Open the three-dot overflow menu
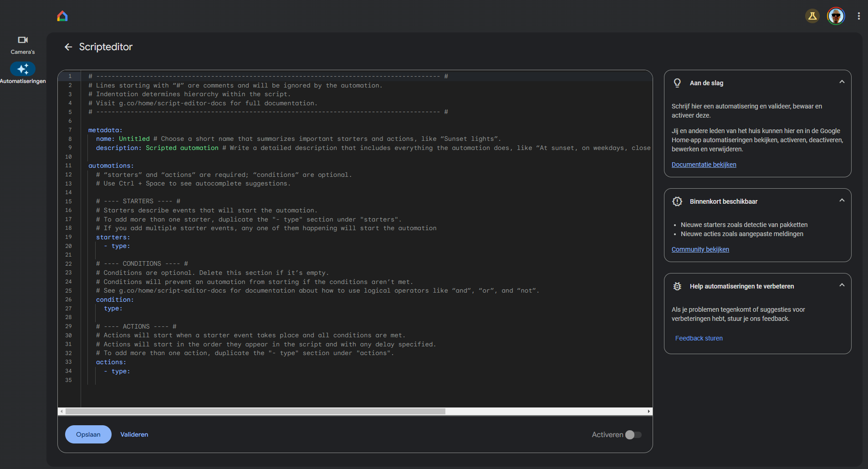Viewport: 868px width, 469px height. coord(858,16)
